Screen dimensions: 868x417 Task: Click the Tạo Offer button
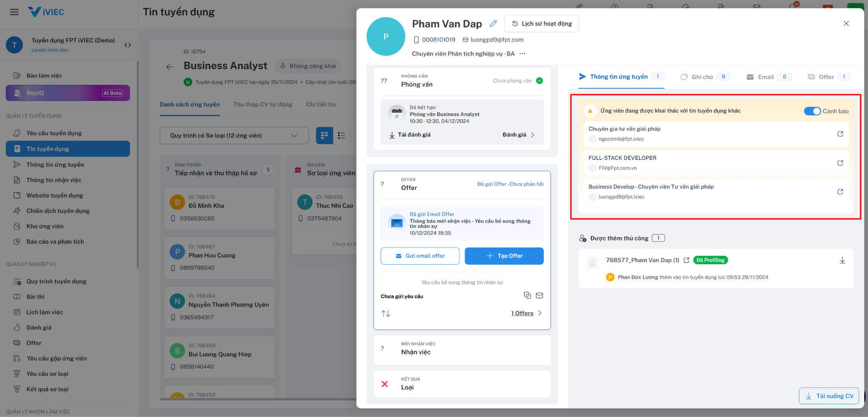click(x=504, y=256)
